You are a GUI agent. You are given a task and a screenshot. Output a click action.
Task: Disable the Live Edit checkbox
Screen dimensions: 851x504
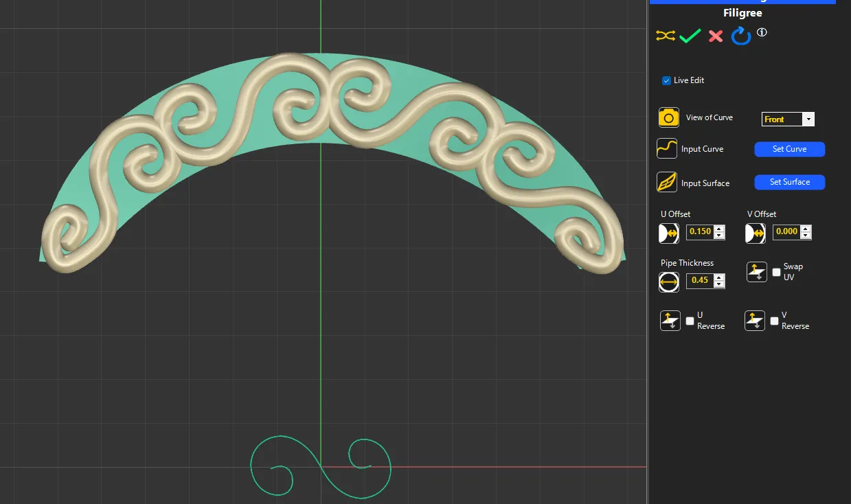point(666,80)
